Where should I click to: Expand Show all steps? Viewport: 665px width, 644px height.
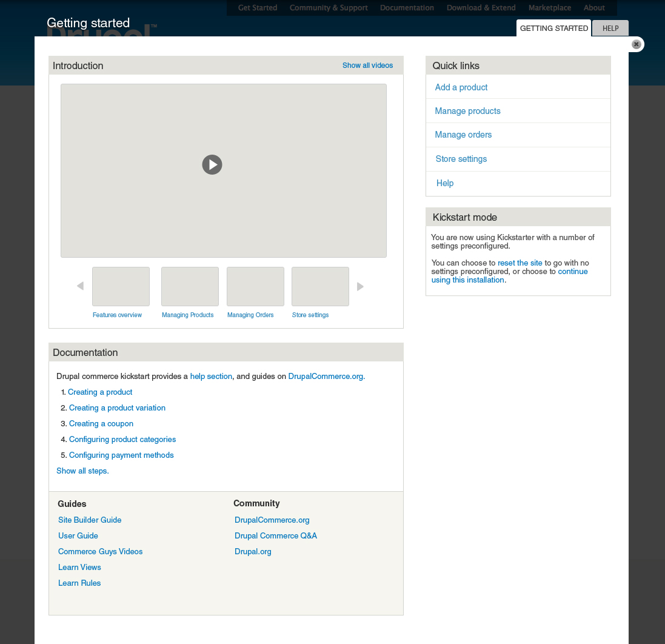pyautogui.click(x=82, y=471)
